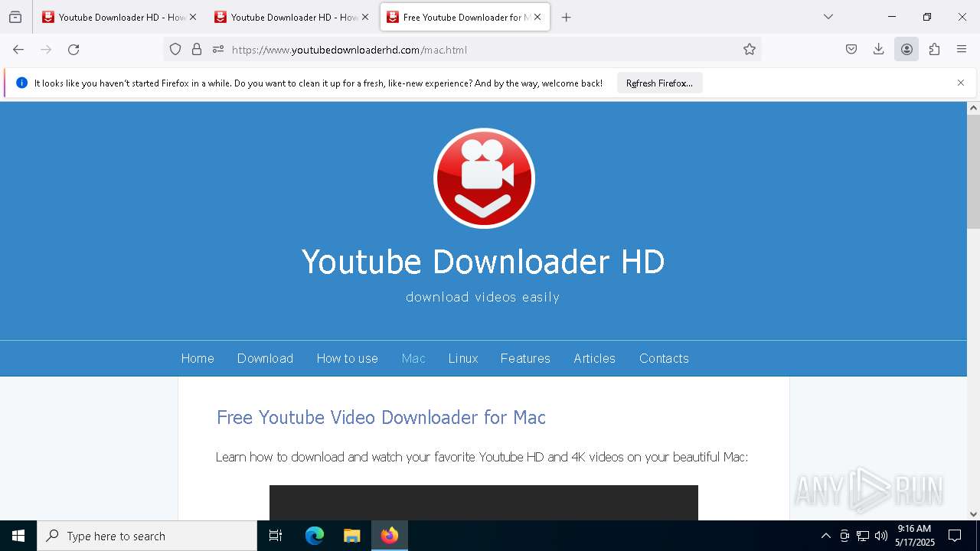Reload the current page
Image resolution: width=980 pixels, height=551 pixels.
pos(73,50)
